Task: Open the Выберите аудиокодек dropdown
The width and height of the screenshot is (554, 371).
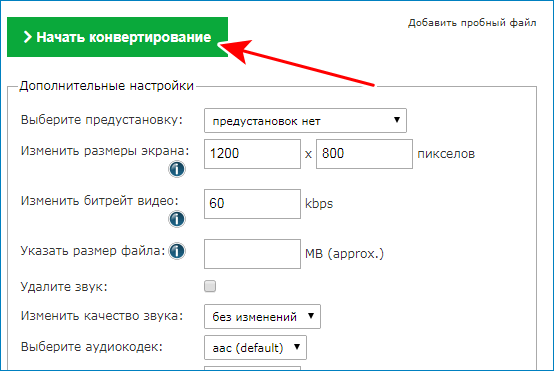Action: tap(255, 348)
